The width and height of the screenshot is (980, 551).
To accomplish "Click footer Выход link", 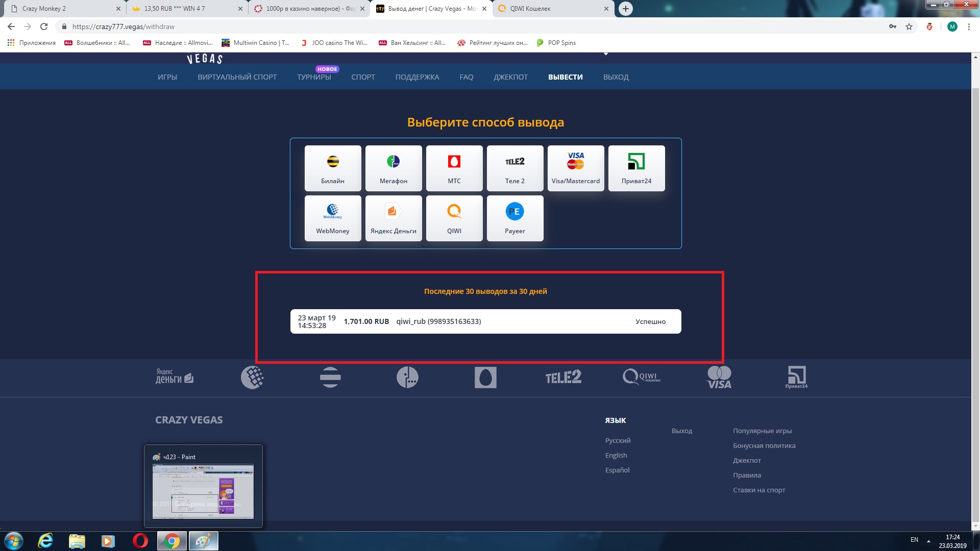I will coord(682,431).
